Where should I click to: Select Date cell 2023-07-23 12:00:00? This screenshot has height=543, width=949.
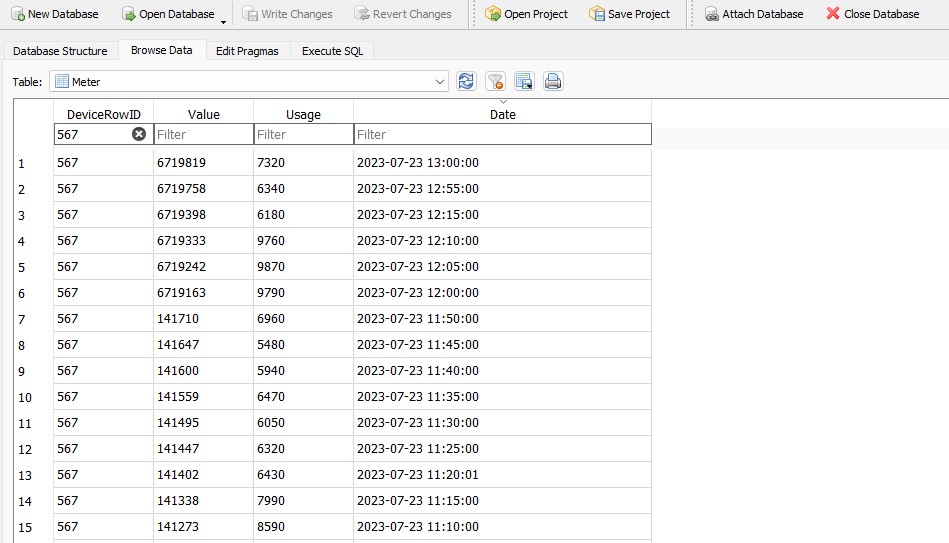(502, 292)
